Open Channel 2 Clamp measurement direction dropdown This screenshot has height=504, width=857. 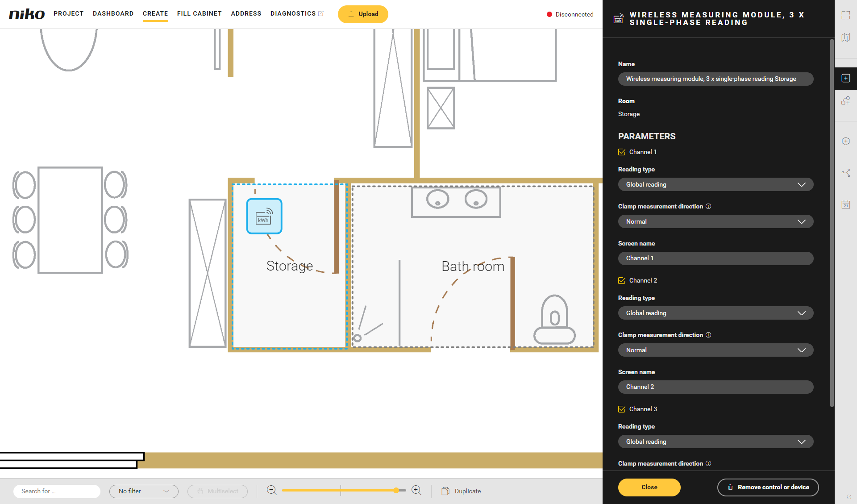pyautogui.click(x=716, y=350)
